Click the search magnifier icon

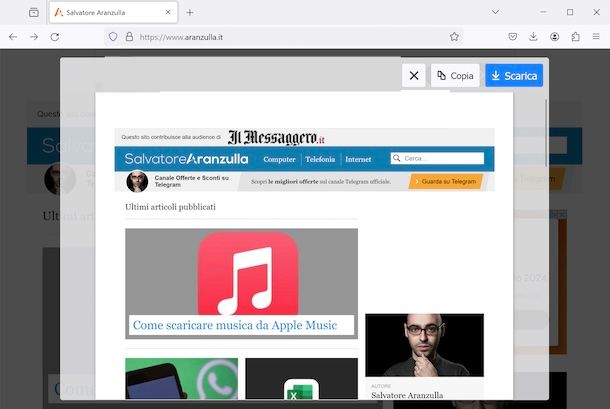[397, 158]
